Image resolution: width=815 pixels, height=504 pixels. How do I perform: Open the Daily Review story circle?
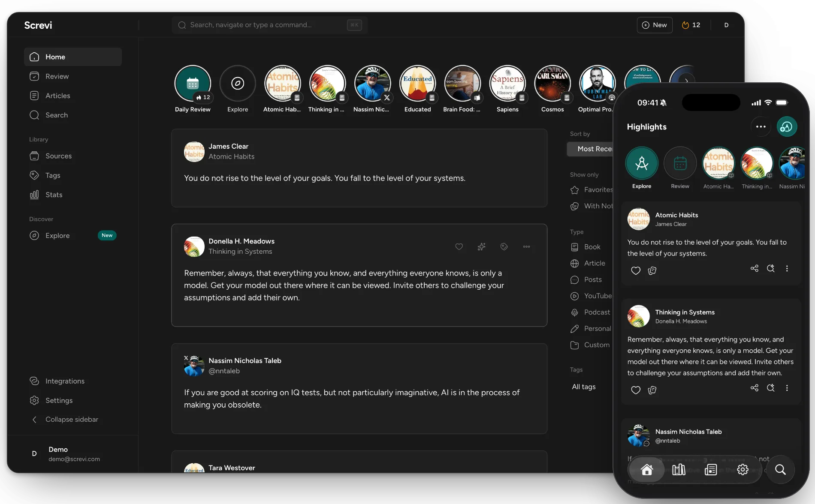193,83
